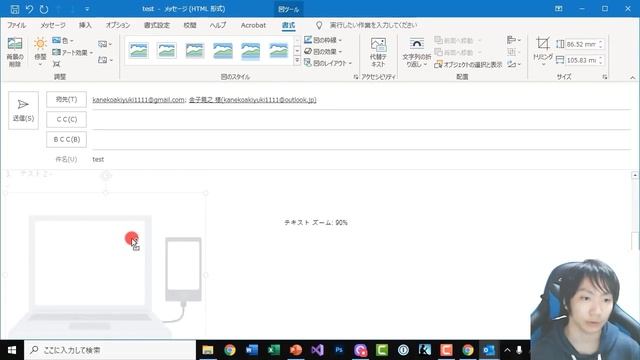Image resolution: width=640 pixels, height=360 pixels.
Task: Switch to the Acrobat tab
Action: point(253,25)
